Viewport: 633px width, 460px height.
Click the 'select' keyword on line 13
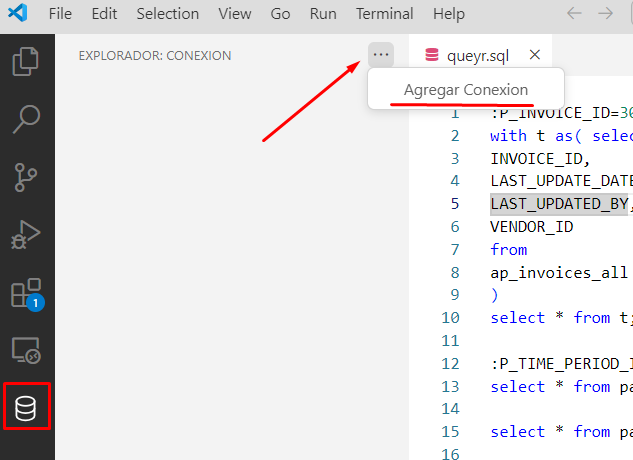click(518, 387)
